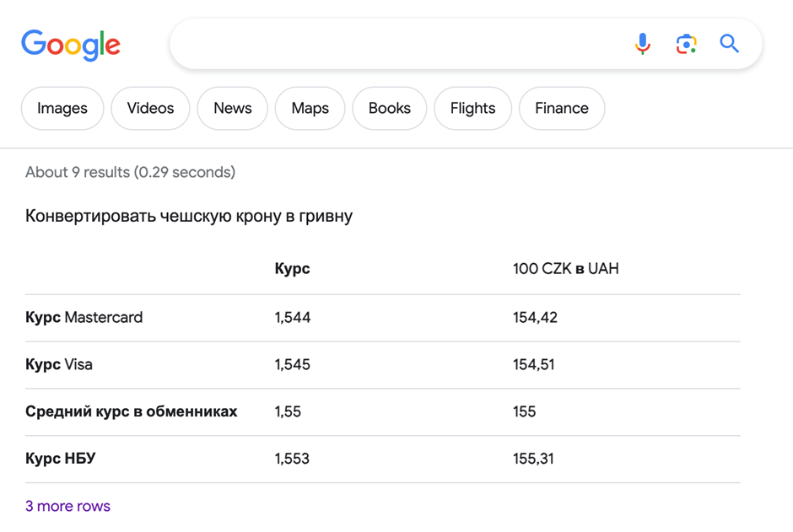The width and height of the screenshot is (793, 532).
Task: Open the "Конвертировать чешскую крону в гривну" result
Action: [x=189, y=216]
